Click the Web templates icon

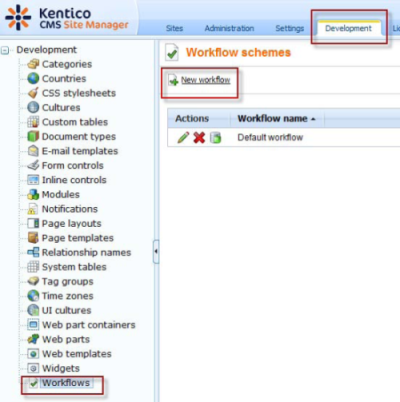pos(33,354)
